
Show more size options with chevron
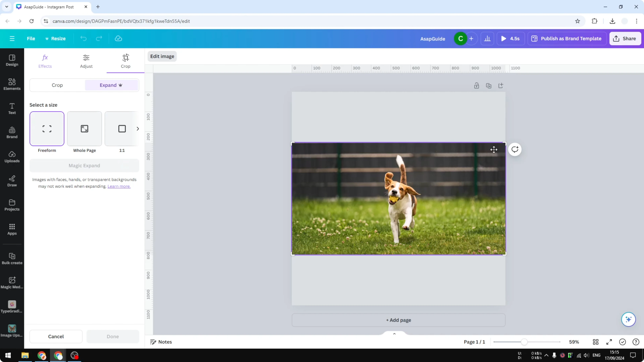tap(138, 129)
